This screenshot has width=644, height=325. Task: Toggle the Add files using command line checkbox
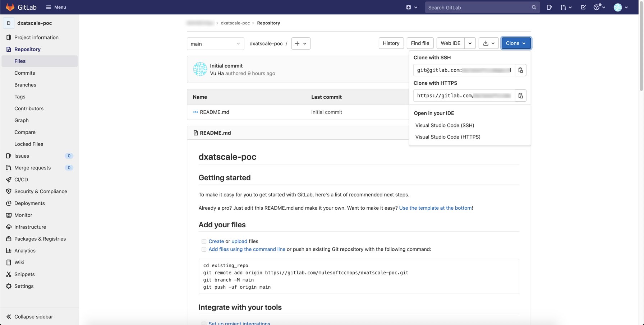coord(204,249)
